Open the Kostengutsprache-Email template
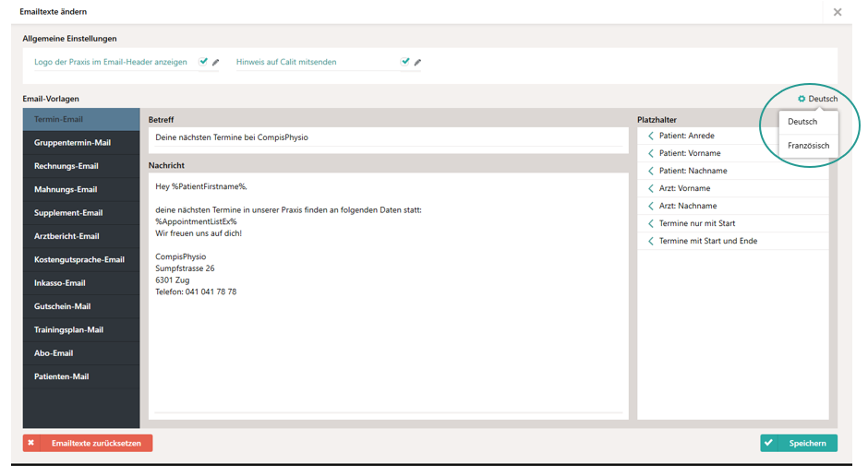This screenshot has height=476, width=868. (81, 260)
